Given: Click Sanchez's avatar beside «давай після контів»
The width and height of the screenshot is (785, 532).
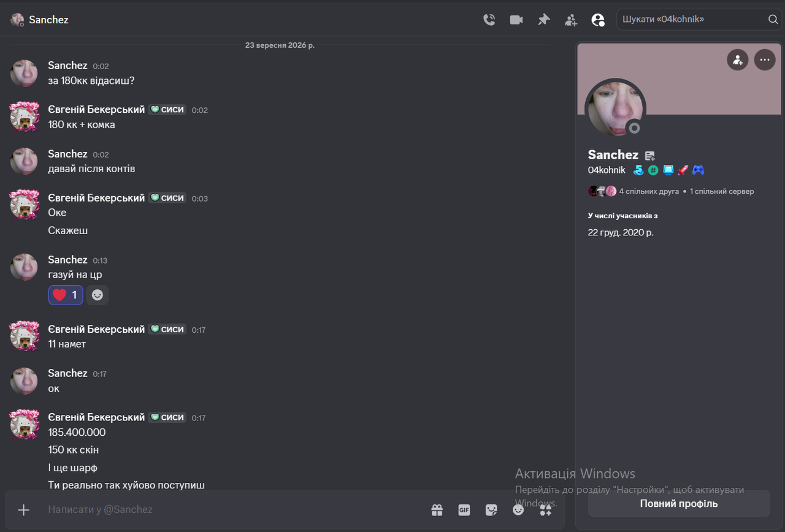Looking at the screenshot, I should click(25, 161).
